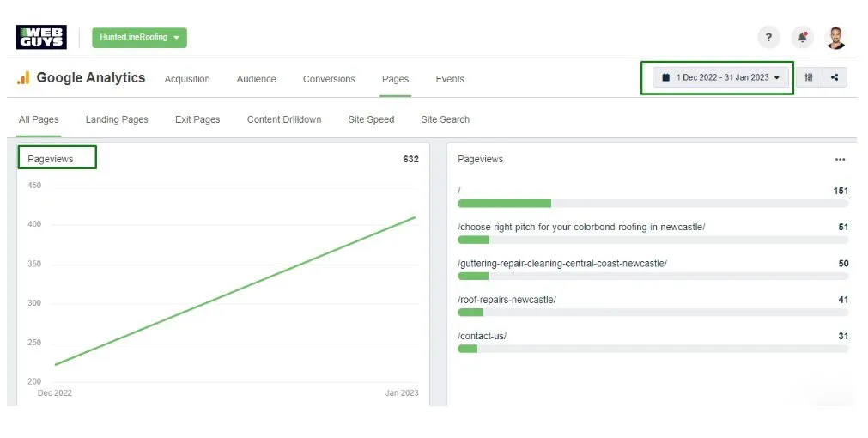Open the user profile avatar
Image resolution: width=868 pixels, height=438 pixels.
click(x=835, y=38)
